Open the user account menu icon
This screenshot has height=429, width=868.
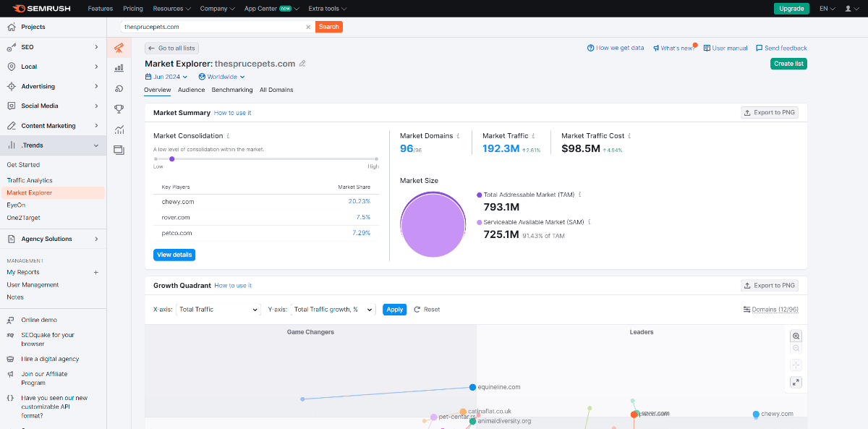tap(851, 9)
